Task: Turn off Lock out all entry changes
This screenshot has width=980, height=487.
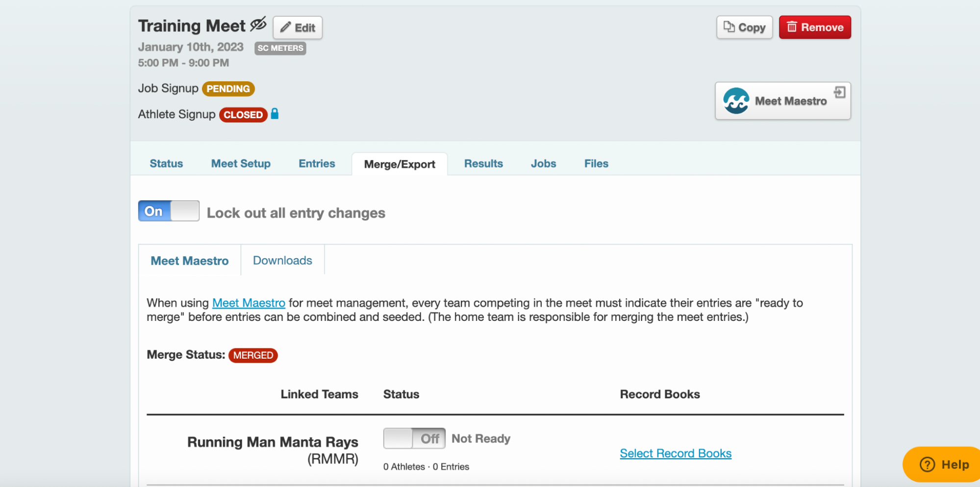Action: point(169,211)
